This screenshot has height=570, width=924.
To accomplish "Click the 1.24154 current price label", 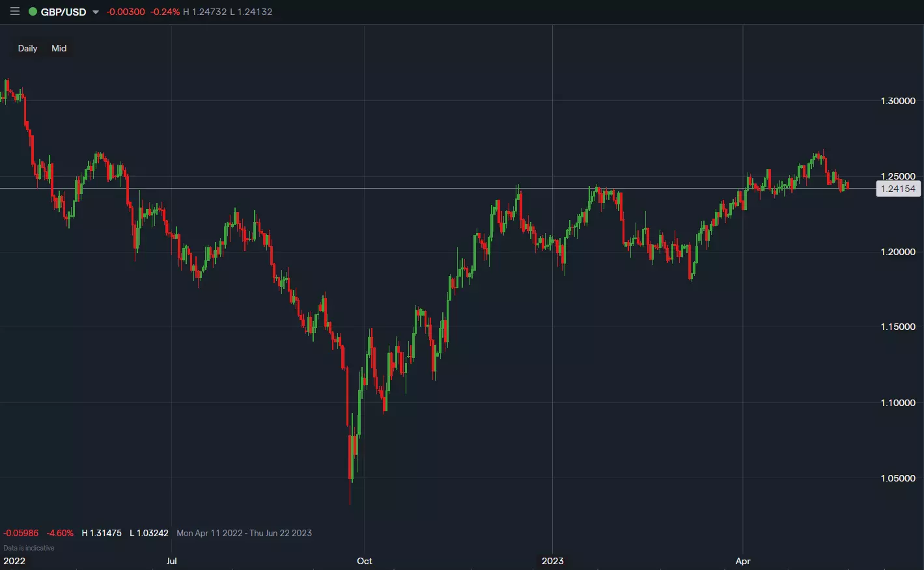I will point(898,189).
